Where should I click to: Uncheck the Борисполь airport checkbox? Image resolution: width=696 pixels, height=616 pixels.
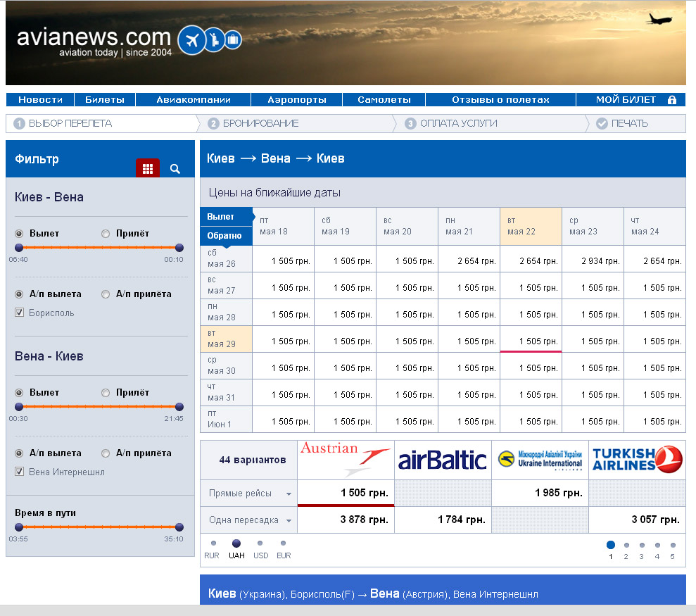click(x=20, y=313)
